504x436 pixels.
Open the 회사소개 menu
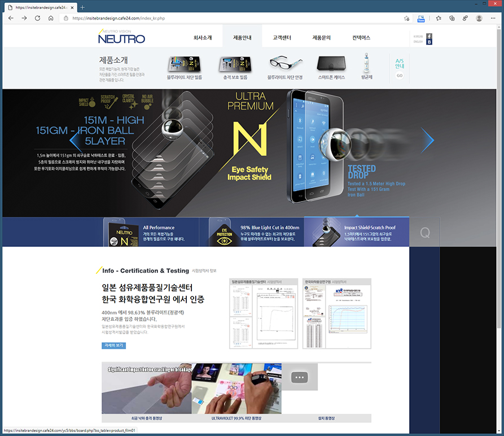(x=203, y=38)
